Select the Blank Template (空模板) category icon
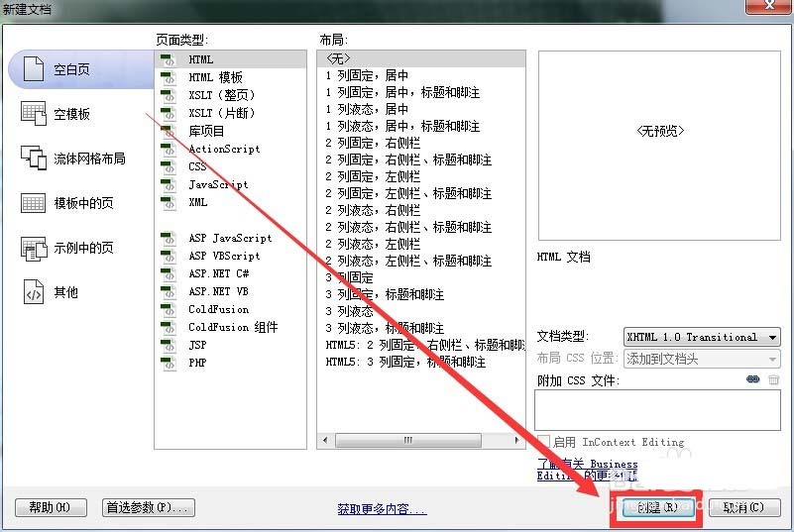 pyautogui.click(x=35, y=114)
